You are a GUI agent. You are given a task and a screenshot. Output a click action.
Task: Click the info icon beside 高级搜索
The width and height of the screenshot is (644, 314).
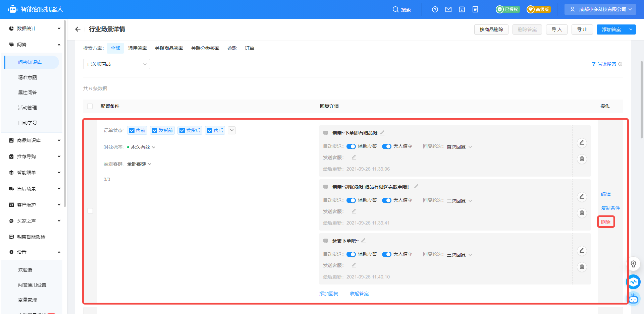pyautogui.click(x=620, y=64)
